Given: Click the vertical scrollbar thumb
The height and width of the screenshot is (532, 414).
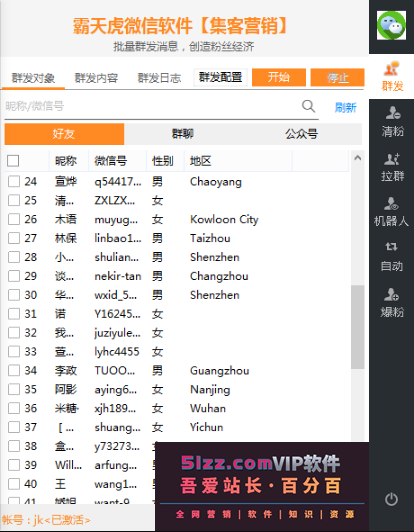Looking at the screenshot, I should coord(357,327).
